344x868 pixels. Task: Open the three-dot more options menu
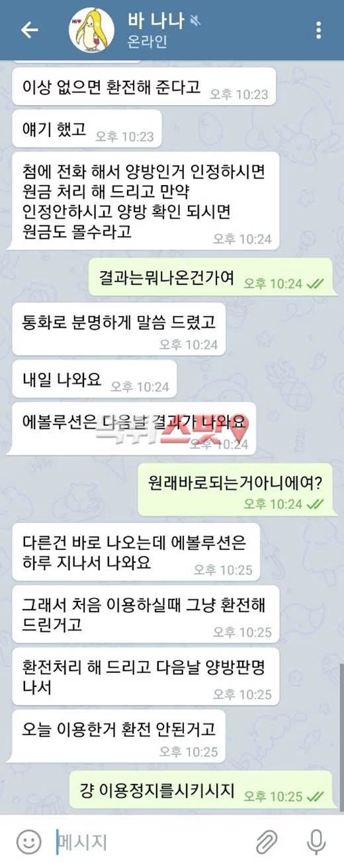tap(319, 30)
